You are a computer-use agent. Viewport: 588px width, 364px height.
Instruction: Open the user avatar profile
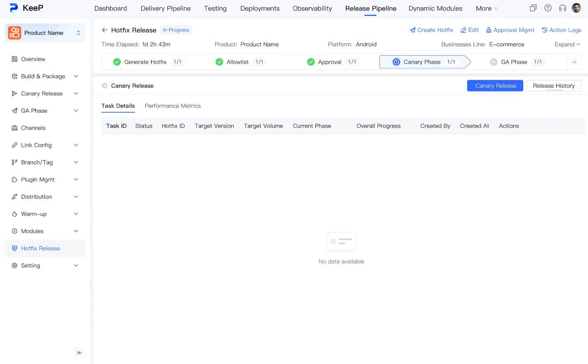[x=576, y=8]
